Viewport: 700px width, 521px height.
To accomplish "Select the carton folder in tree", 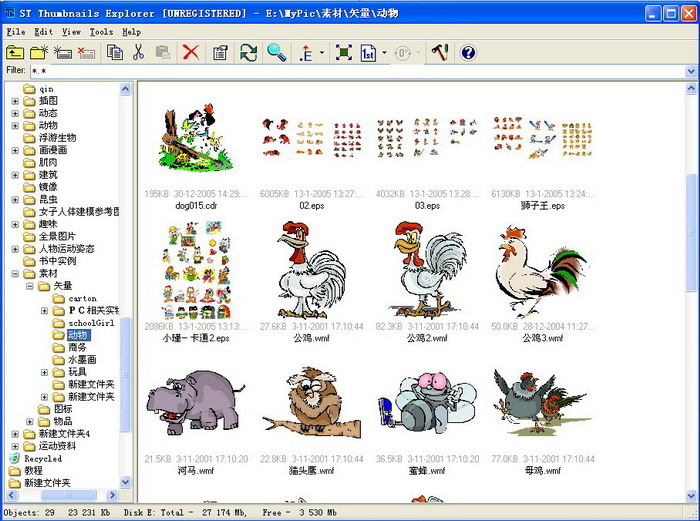I will (x=82, y=298).
